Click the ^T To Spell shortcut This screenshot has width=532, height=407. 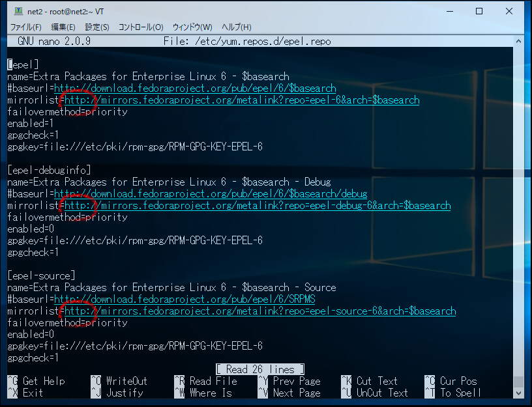click(452, 393)
